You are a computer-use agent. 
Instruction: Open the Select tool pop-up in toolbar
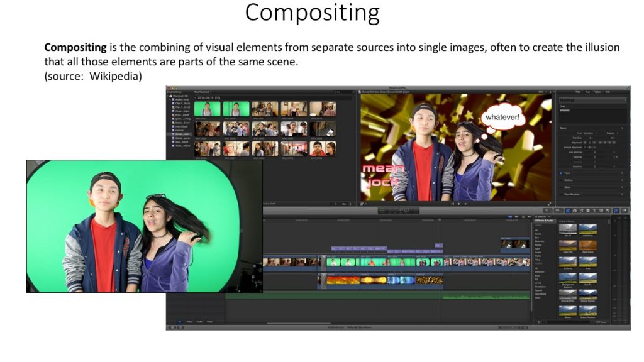pyautogui.click(x=548, y=211)
